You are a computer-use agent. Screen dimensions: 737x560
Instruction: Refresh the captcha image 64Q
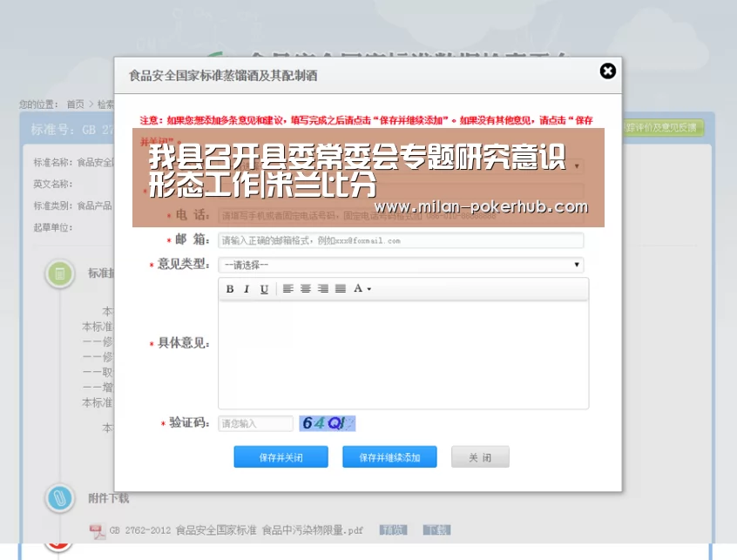(x=328, y=423)
